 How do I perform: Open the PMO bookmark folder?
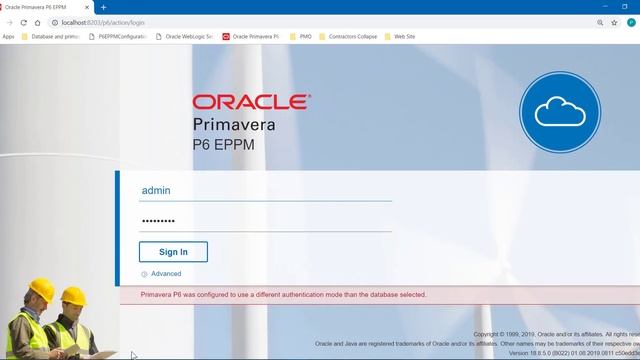coord(301,37)
